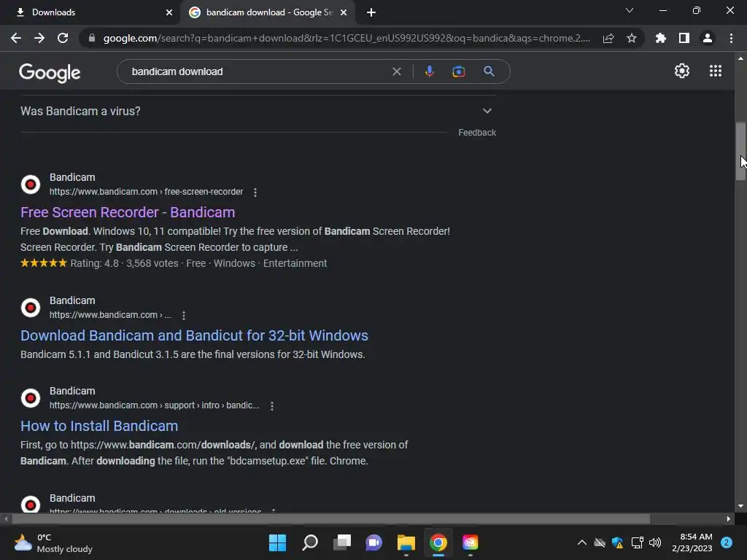Clear the Google search box
747x560 pixels.
tap(396, 71)
